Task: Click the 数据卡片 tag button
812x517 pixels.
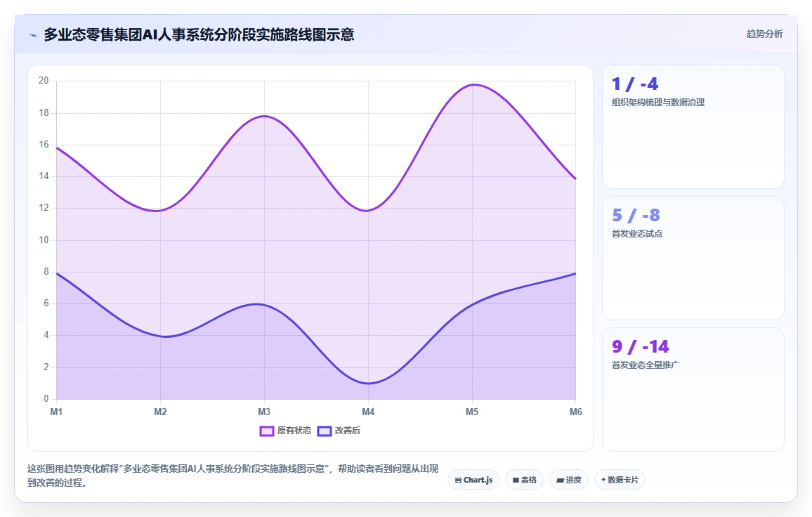Action: (x=620, y=480)
